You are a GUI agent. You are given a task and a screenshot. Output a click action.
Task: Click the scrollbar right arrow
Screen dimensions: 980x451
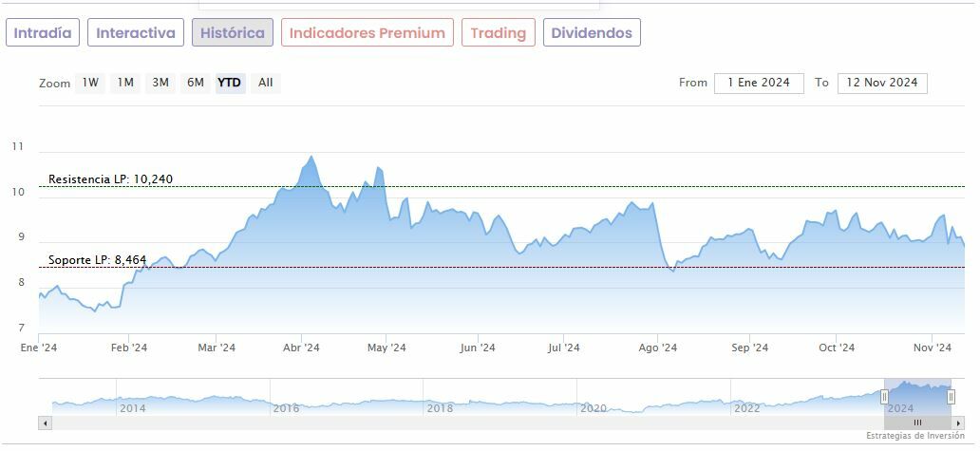[958, 423]
